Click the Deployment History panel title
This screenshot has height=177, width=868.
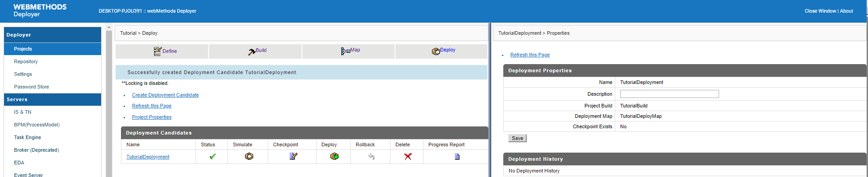535,159
